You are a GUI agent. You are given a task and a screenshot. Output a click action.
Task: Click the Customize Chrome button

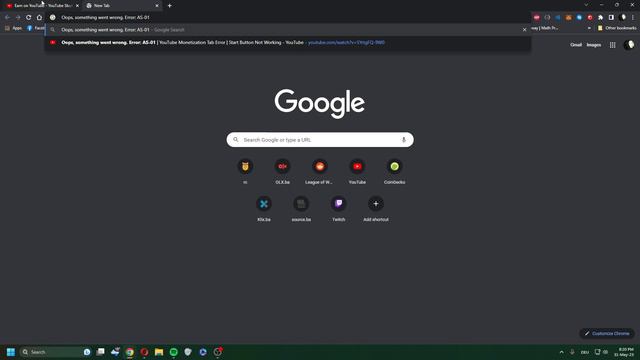(x=607, y=333)
